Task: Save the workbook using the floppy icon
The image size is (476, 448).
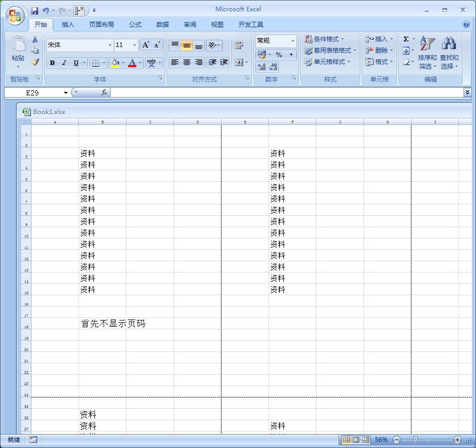Action: tap(35, 11)
